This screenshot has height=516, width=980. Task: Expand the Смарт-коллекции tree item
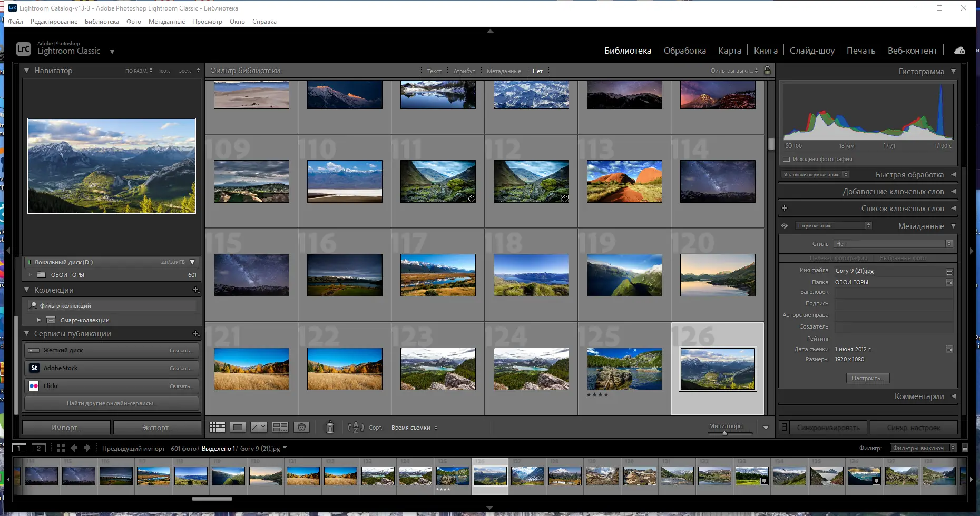39,319
